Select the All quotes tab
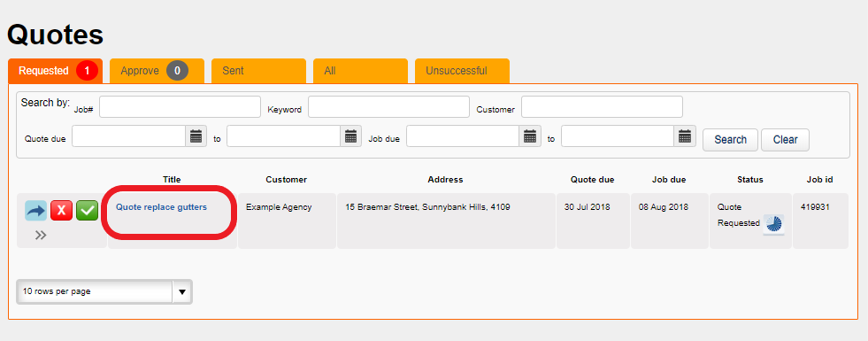The image size is (868, 341). coord(360,71)
